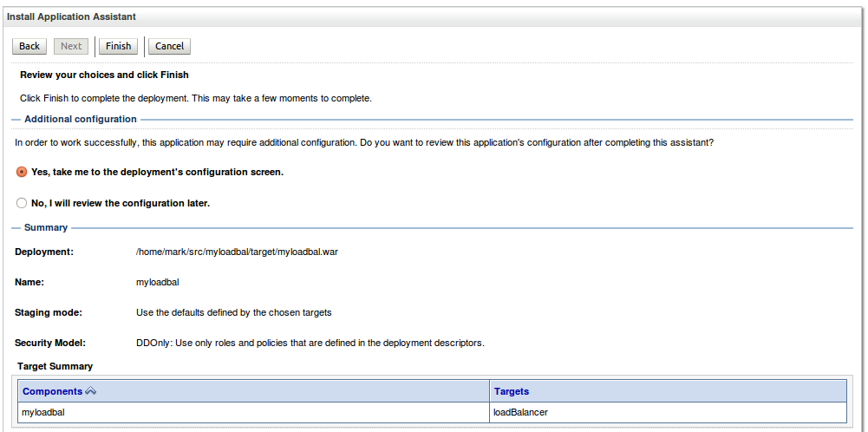Click the myloadbal.war deployment path text
The image size is (868, 432).
click(x=237, y=252)
